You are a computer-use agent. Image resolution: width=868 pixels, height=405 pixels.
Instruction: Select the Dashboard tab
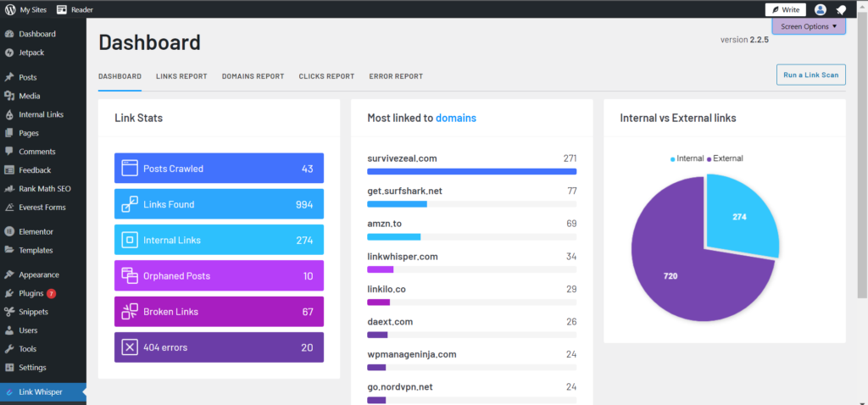[120, 76]
